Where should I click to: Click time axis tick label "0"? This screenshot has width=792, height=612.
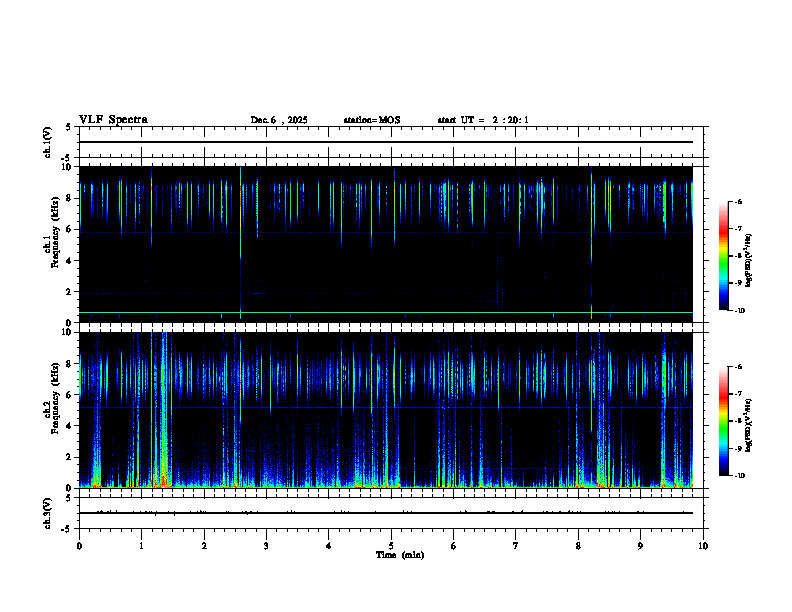tap(79, 546)
